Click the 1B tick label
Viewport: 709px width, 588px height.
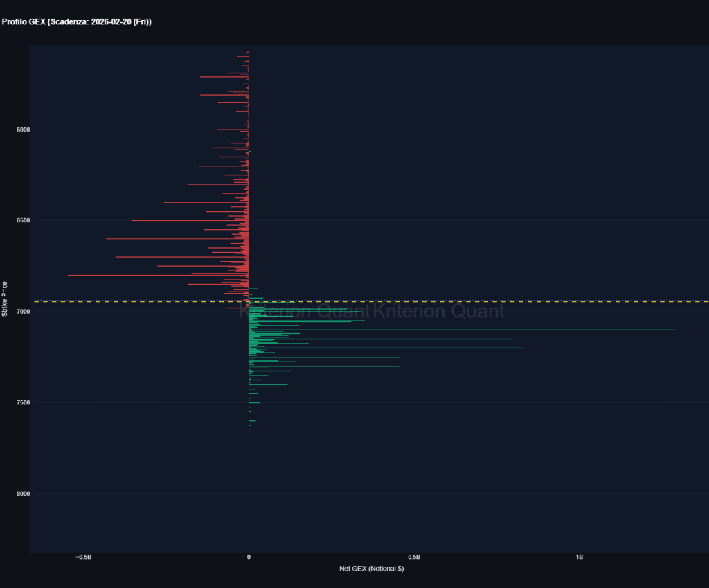[x=579, y=556]
